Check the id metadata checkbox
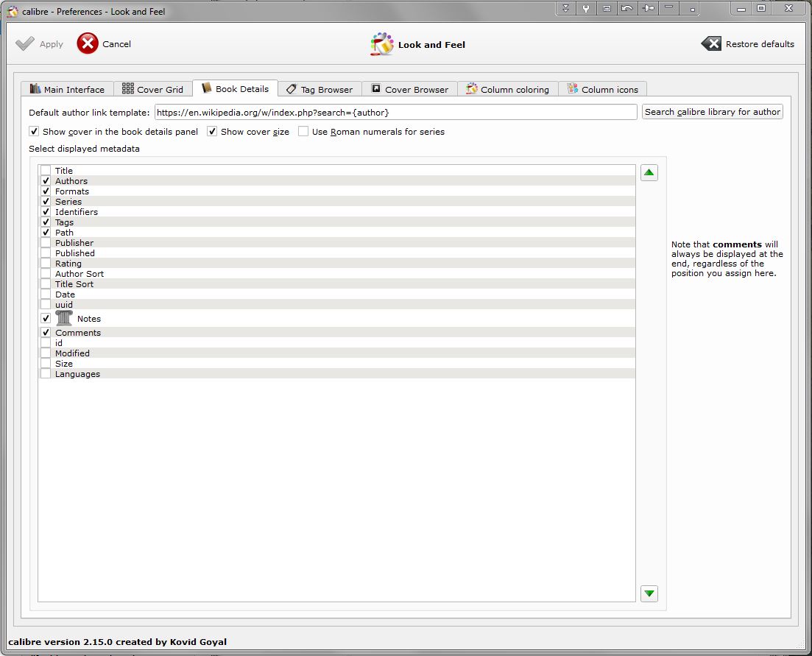Viewport: 812px width, 656px height. pos(46,343)
